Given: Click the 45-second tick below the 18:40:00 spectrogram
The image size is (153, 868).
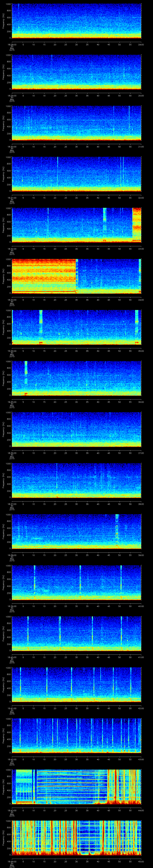Looking at the screenshot, I should point(109,657).
